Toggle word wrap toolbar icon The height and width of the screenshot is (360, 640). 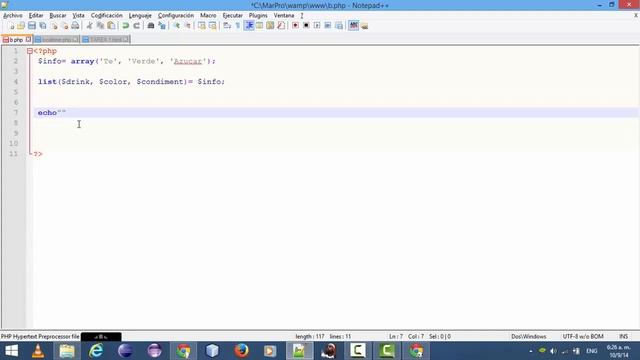point(227,26)
